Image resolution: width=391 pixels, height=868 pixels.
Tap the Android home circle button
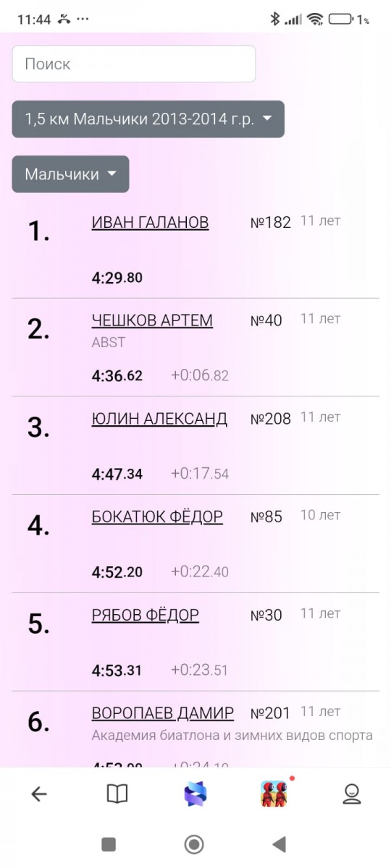pos(194,843)
